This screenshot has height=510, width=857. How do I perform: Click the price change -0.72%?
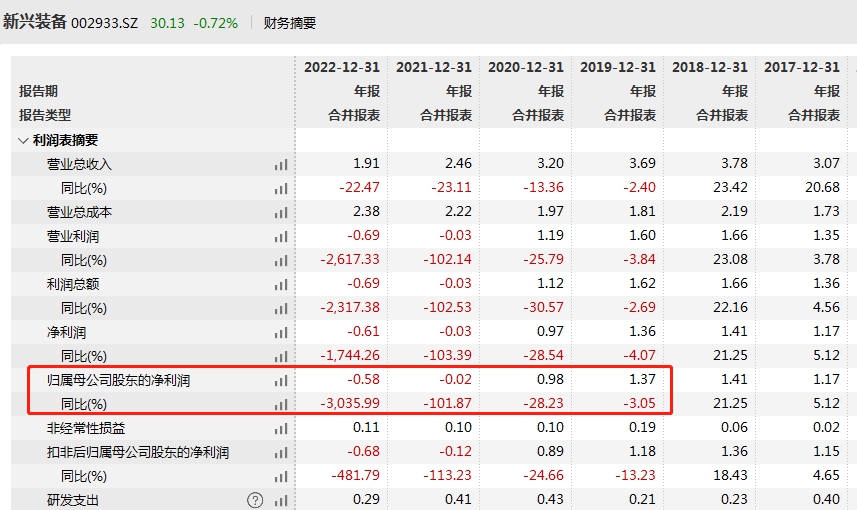click(x=216, y=24)
